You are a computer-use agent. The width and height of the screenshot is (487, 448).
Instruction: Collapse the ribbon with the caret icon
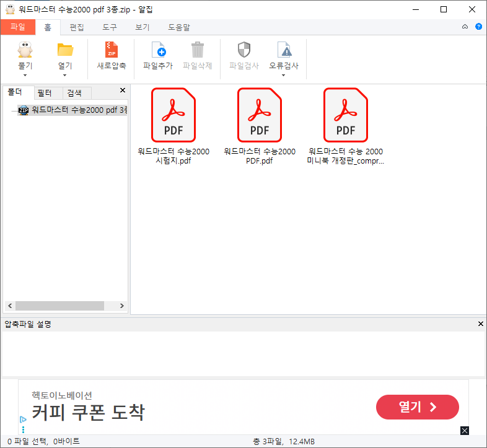465,27
